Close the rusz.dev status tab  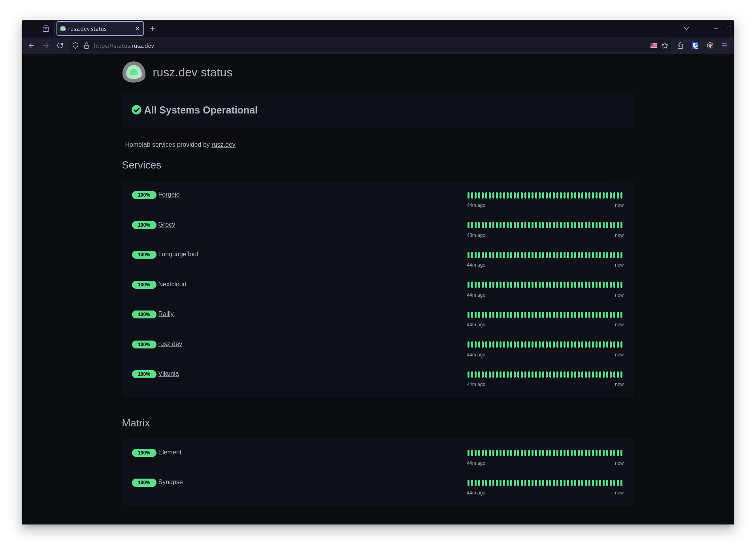tap(138, 29)
